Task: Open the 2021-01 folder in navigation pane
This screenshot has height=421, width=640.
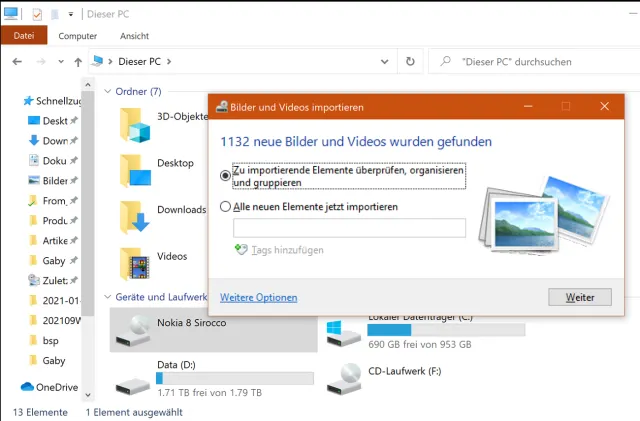Action: [54, 301]
